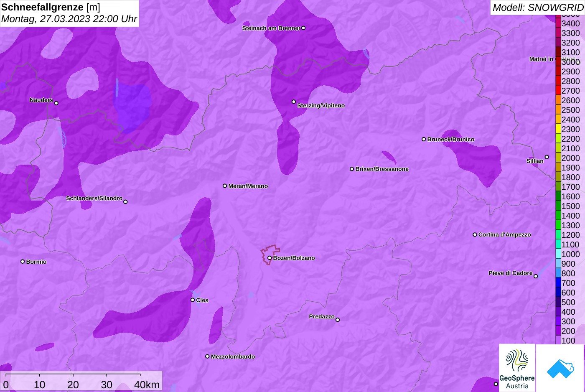
Task: Click the Pieve di Cadore label
Action: (511, 273)
